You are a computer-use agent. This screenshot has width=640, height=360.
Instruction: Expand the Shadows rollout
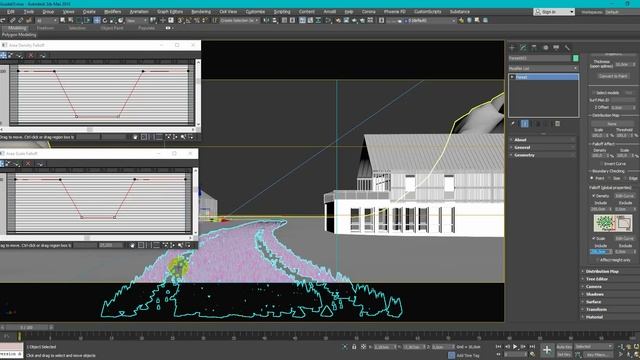pyautogui.click(x=610, y=294)
